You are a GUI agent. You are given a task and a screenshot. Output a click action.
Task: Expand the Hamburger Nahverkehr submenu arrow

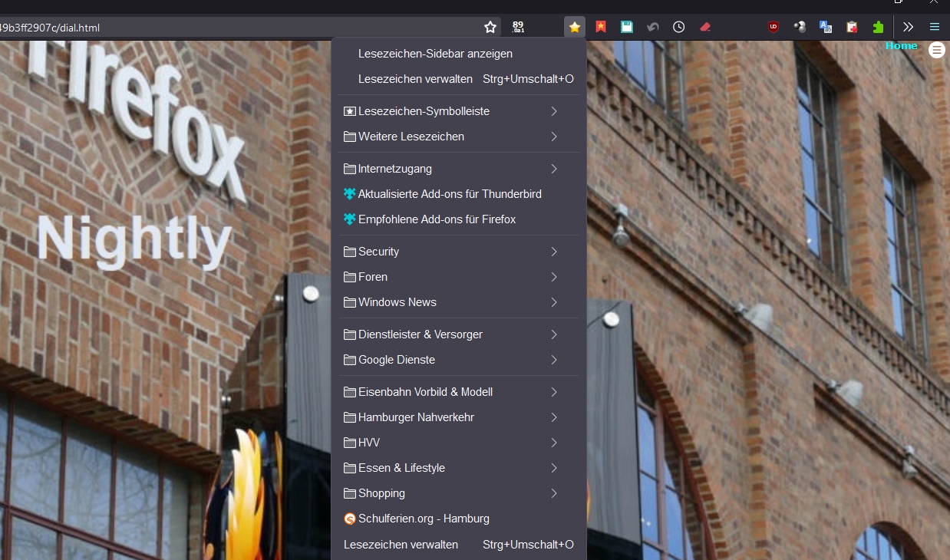[554, 417]
